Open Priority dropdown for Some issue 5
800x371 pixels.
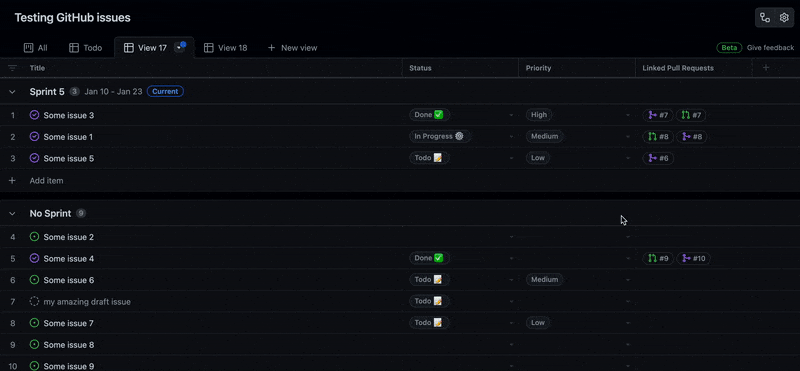628,159
